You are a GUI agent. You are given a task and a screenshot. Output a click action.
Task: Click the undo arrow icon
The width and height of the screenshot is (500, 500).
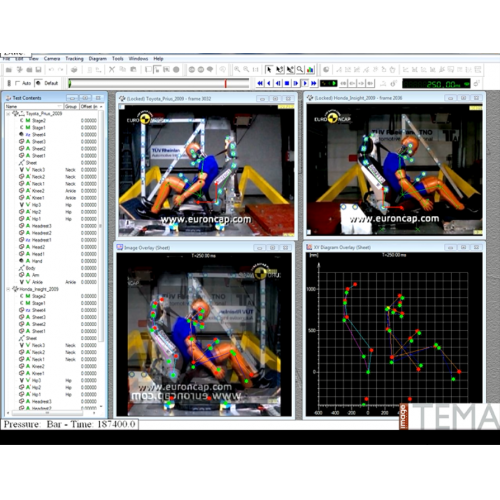(x=51, y=69)
